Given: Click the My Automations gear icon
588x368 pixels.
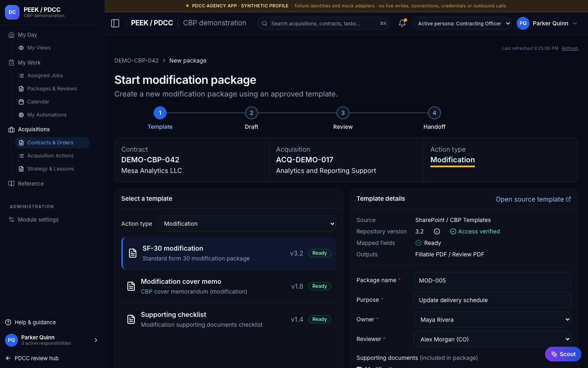Looking at the screenshot, I should (x=21, y=115).
